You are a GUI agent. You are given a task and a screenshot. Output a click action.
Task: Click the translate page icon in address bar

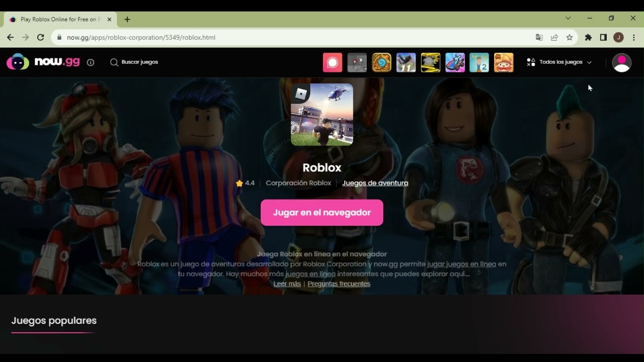(x=539, y=37)
